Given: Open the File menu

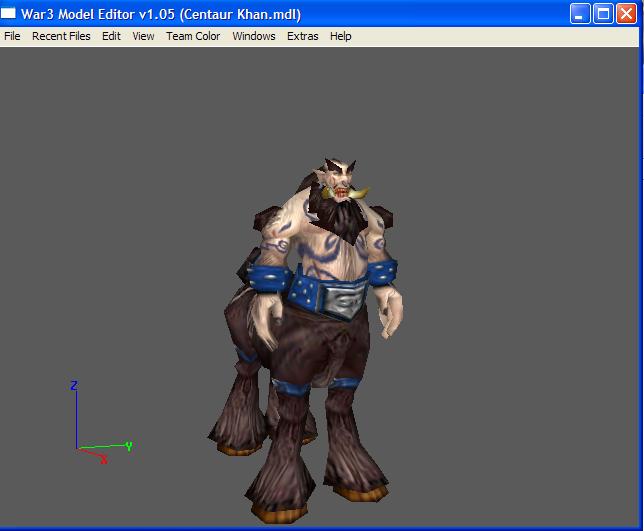Looking at the screenshot, I should pyautogui.click(x=12, y=36).
